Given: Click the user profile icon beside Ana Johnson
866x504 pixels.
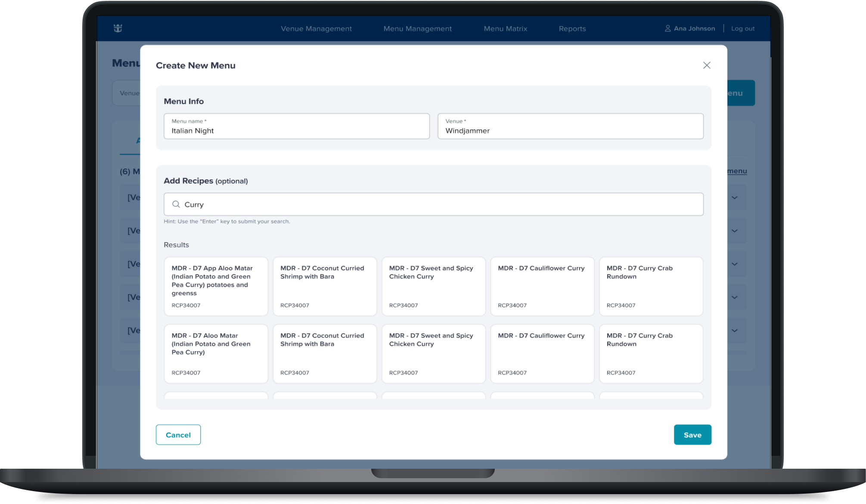Looking at the screenshot, I should coord(667,28).
